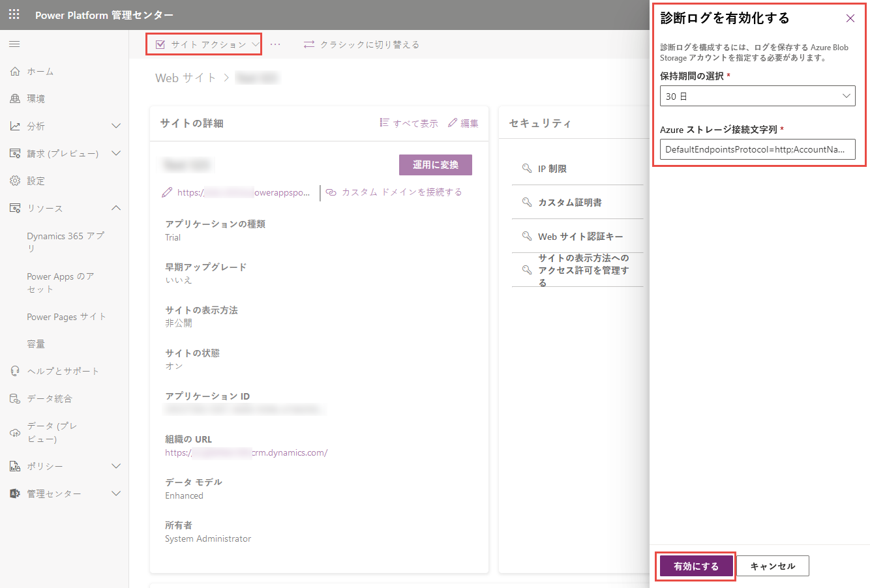Select 設定 in navigation

[x=36, y=181]
